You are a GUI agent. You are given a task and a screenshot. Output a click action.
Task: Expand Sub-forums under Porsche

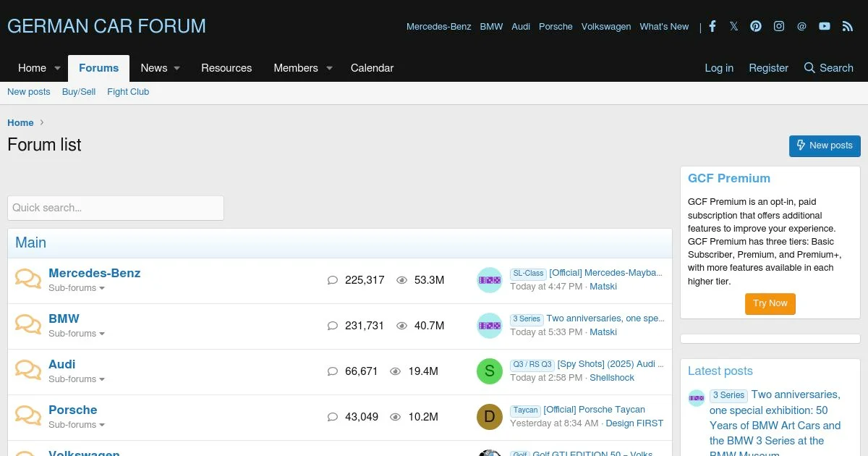pos(77,425)
